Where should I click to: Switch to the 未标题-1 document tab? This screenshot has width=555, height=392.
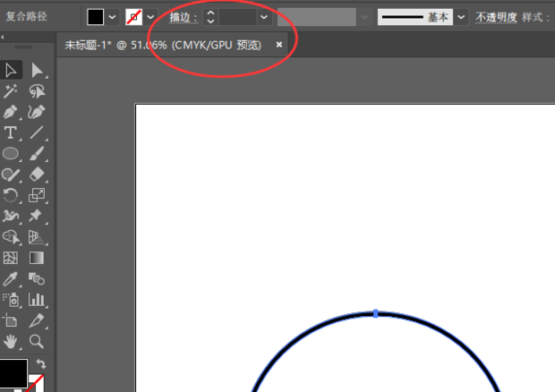pyautogui.click(x=163, y=45)
